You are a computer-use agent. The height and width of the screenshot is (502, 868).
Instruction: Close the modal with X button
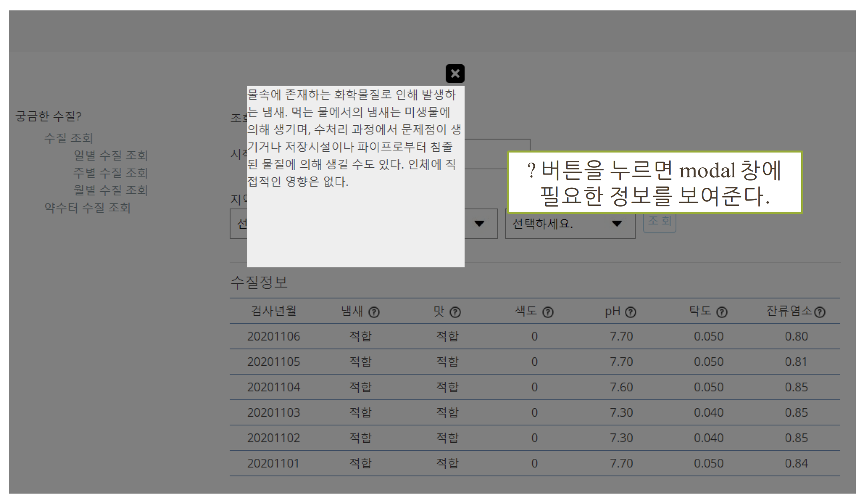[455, 74]
